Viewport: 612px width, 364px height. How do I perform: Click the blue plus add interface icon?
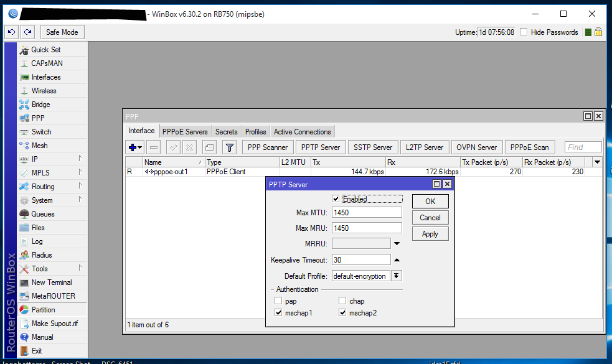(x=135, y=147)
